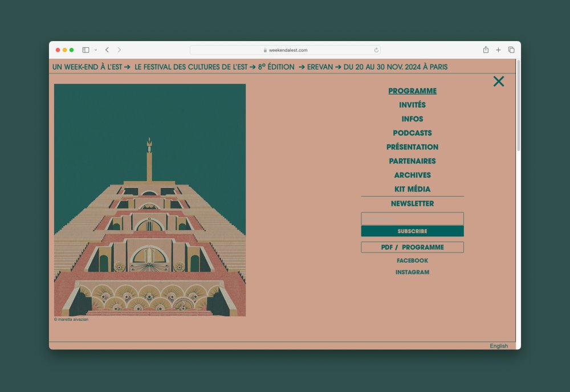The width and height of the screenshot is (570, 392).
Task: Open the sidebar dropdown chevron
Action: point(96,50)
